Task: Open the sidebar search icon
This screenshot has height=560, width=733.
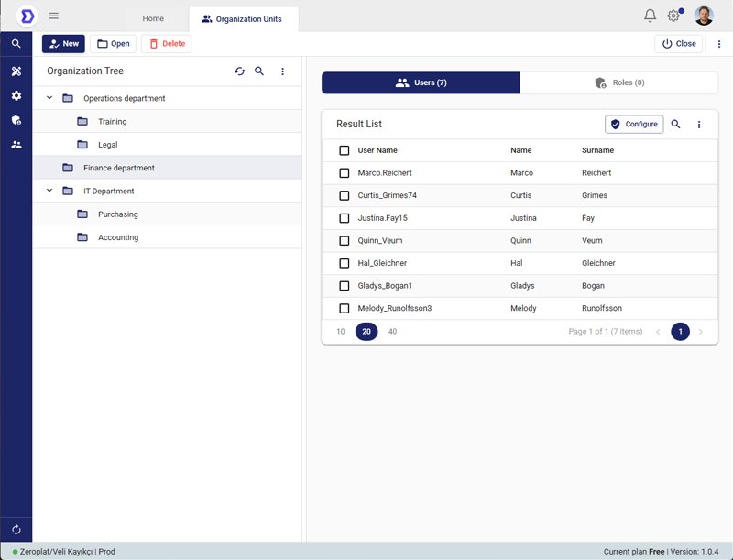Action: 16,43
